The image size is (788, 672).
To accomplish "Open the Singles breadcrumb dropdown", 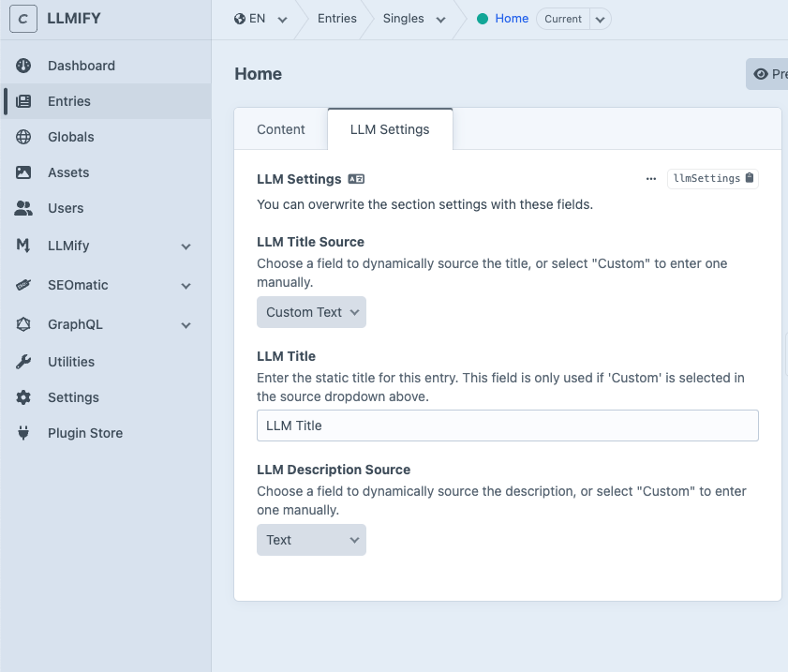I will (x=440, y=20).
